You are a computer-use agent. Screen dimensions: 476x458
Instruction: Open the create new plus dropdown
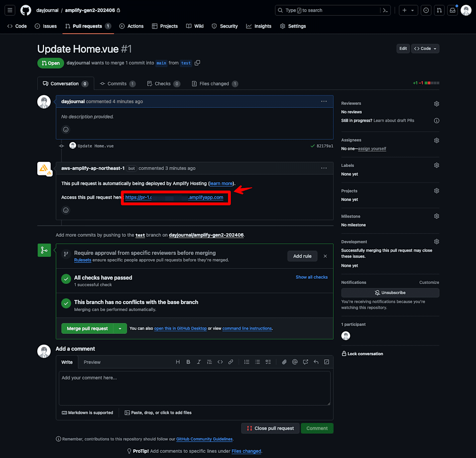[x=408, y=10]
